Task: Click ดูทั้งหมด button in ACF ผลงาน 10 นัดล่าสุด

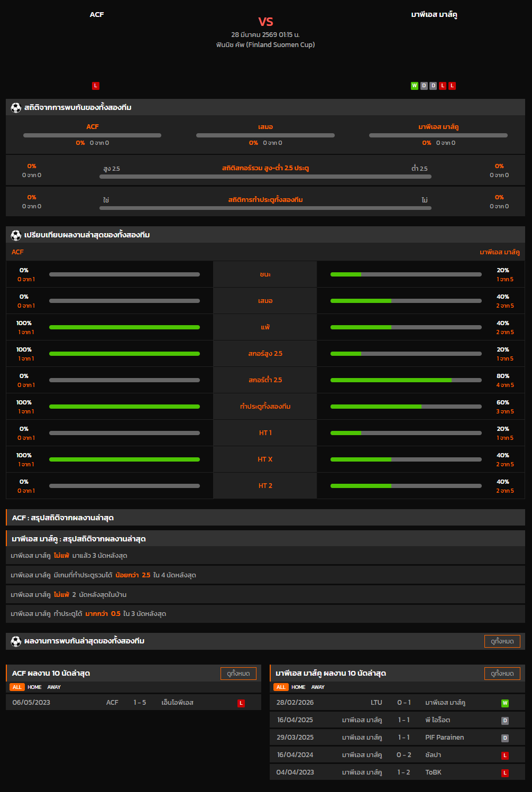Action: (238, 674)
